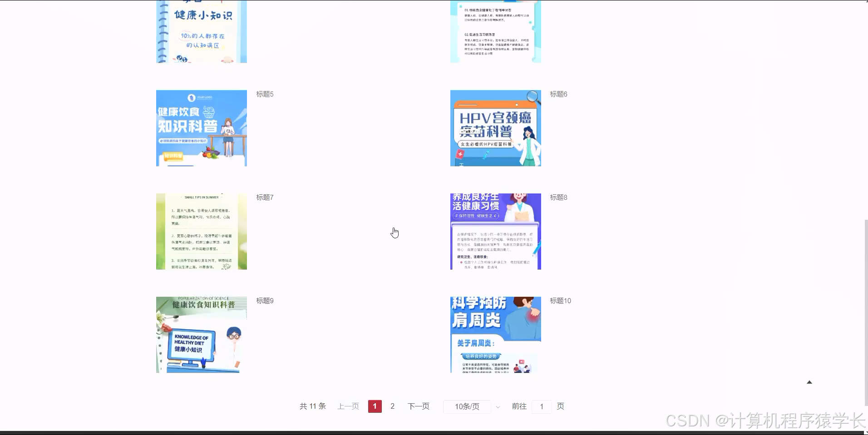868x435 pixels.
Task: Select page 1 in the pagination bar
Action: [375, 406]
